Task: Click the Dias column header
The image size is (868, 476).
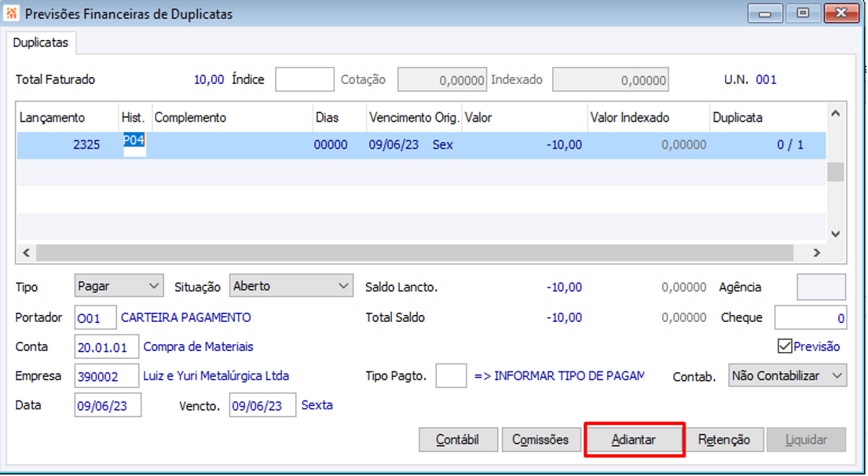Action: tap(339, 117)
